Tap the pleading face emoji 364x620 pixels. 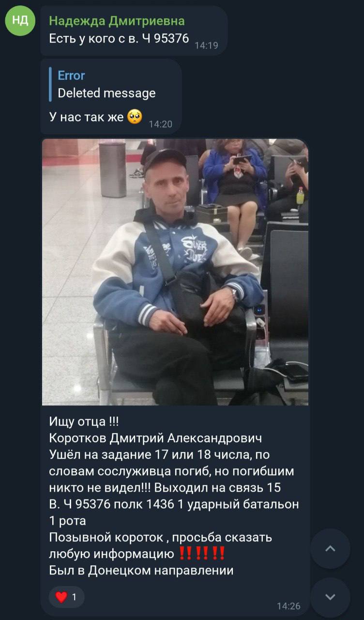tap(135, 117)
